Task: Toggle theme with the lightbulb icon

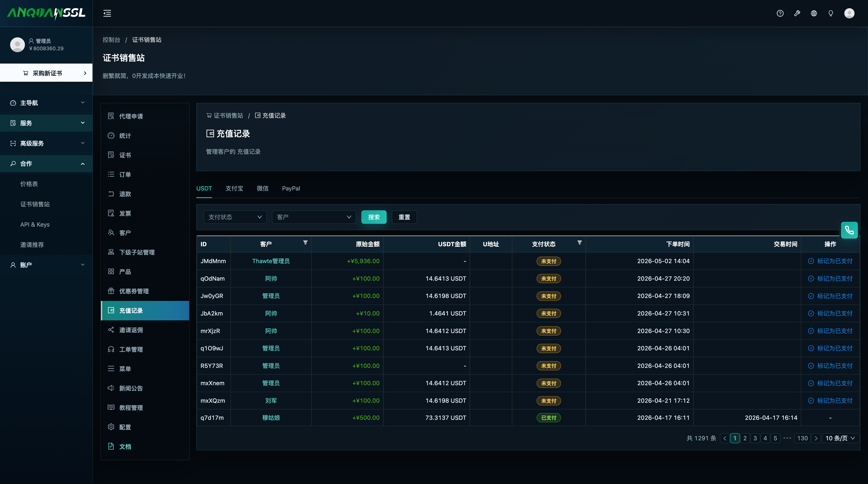Action: [x=831, y=14]
